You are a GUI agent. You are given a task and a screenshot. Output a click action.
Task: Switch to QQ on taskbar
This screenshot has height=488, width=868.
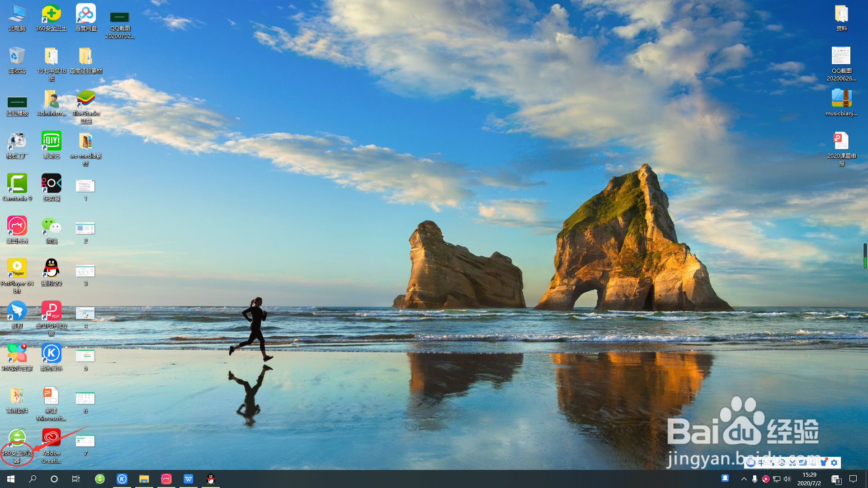pos(211,479)
